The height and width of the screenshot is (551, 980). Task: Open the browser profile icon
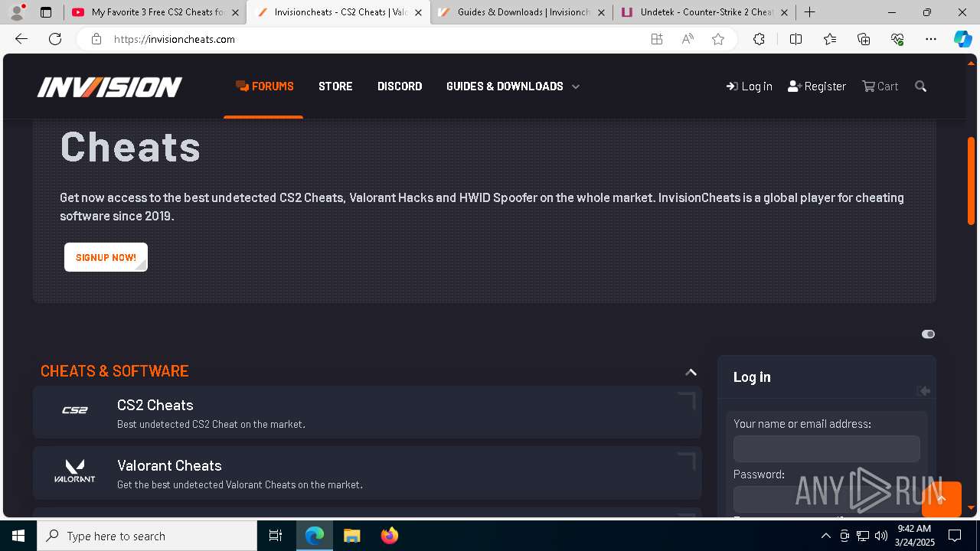[x=17, y=12]
